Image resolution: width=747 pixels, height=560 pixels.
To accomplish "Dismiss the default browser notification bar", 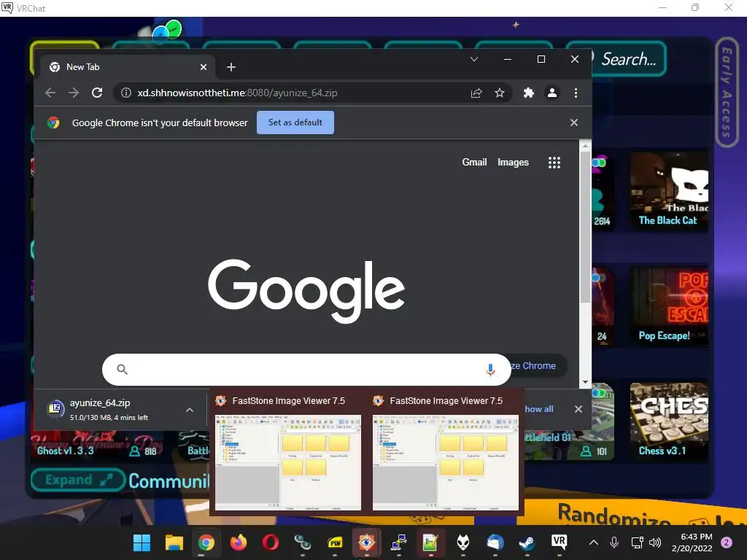I will 574,122.
